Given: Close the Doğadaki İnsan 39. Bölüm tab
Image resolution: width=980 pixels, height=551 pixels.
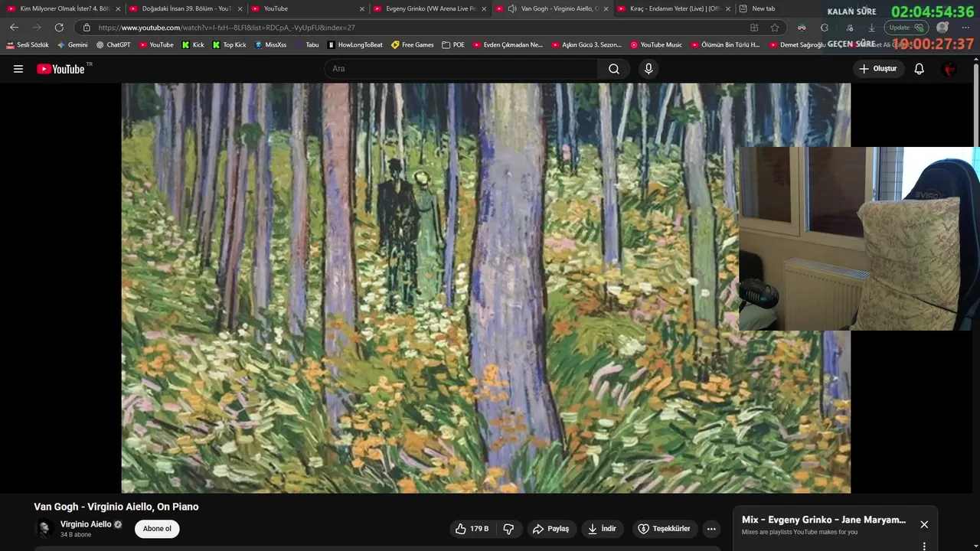Looking at the screenshot, I should [240, 8].
